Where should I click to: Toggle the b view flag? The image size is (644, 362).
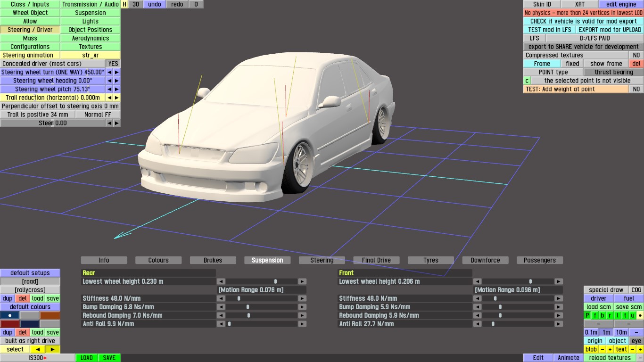pyautogui.click(x=603, y=315)
